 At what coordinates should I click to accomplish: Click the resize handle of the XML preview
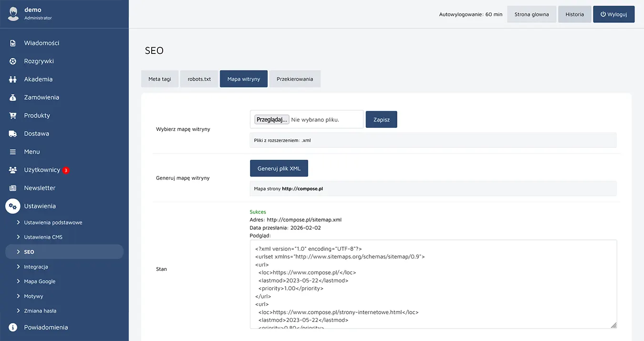click(x=613, y=325)
